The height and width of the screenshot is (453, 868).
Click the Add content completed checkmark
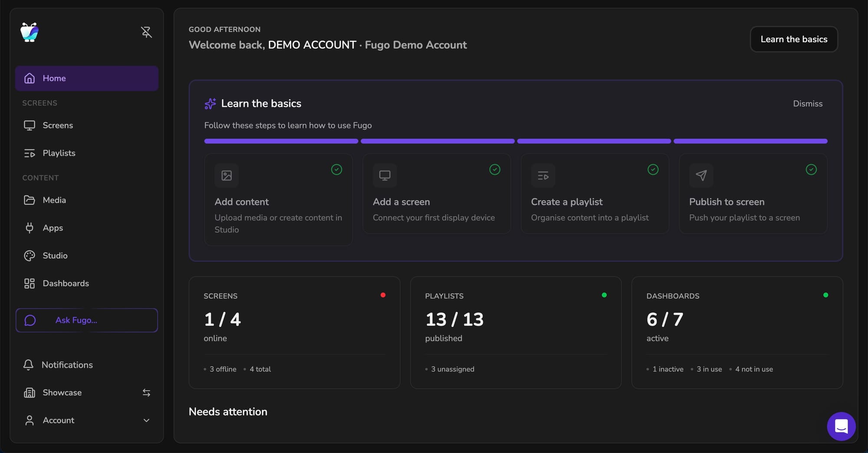pos(336,169)
